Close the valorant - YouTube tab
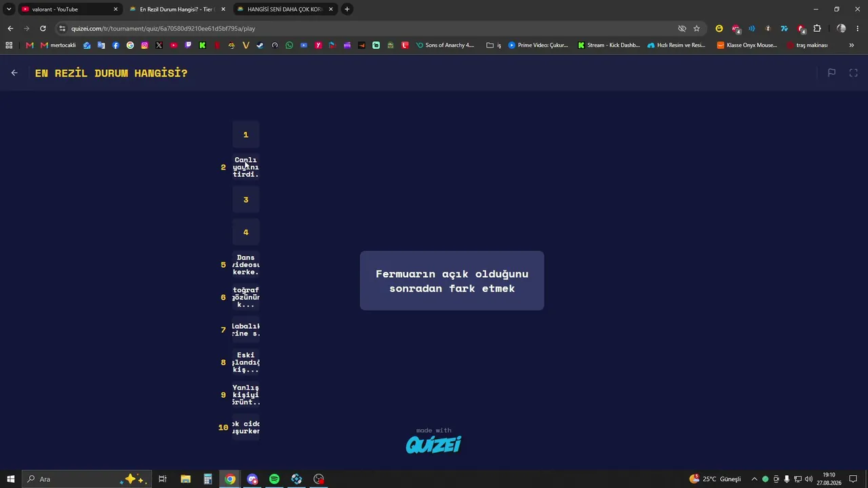868x488 pixels. tap(115, 9)
